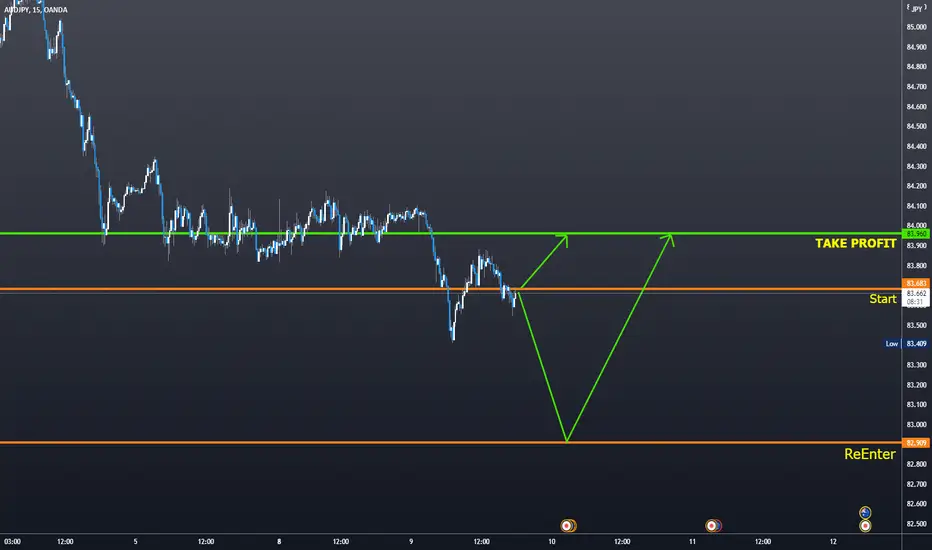932x550 pixels.
Task: Open the Japan economic event icon near day 10
Action: click(567, 526)
